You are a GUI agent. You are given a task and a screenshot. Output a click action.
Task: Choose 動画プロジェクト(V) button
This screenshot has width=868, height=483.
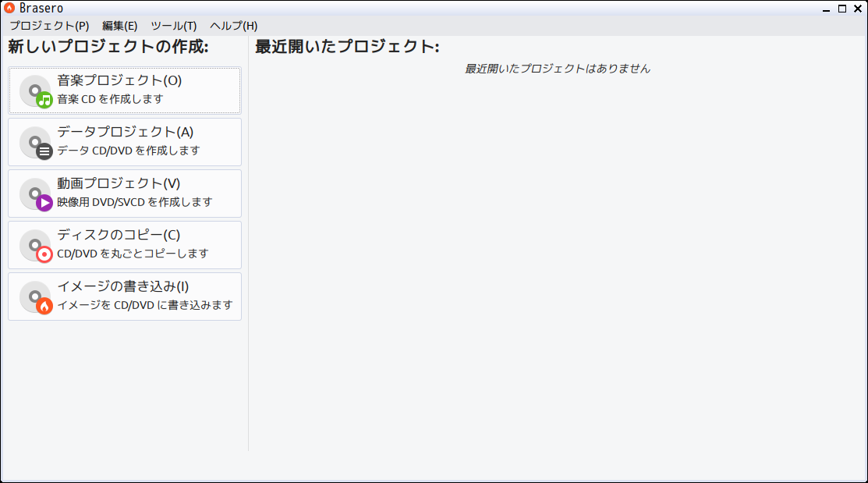coord(125,194)
